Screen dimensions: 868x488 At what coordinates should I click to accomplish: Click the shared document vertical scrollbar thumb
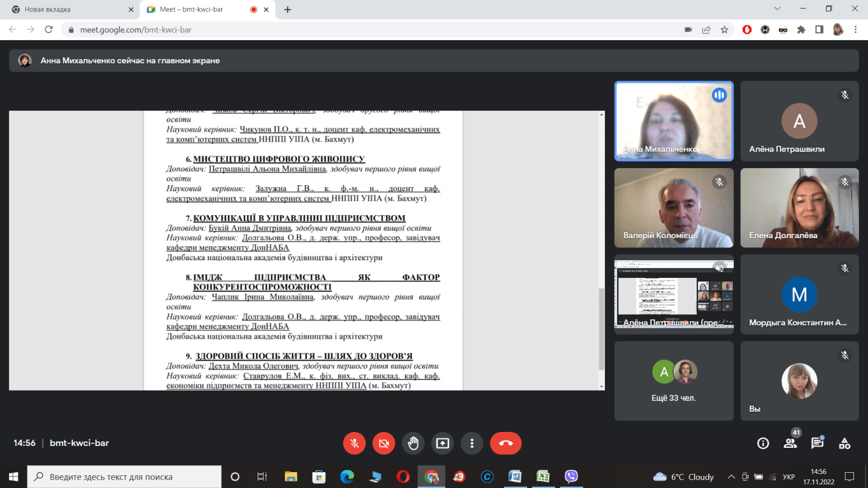point(602,329)
